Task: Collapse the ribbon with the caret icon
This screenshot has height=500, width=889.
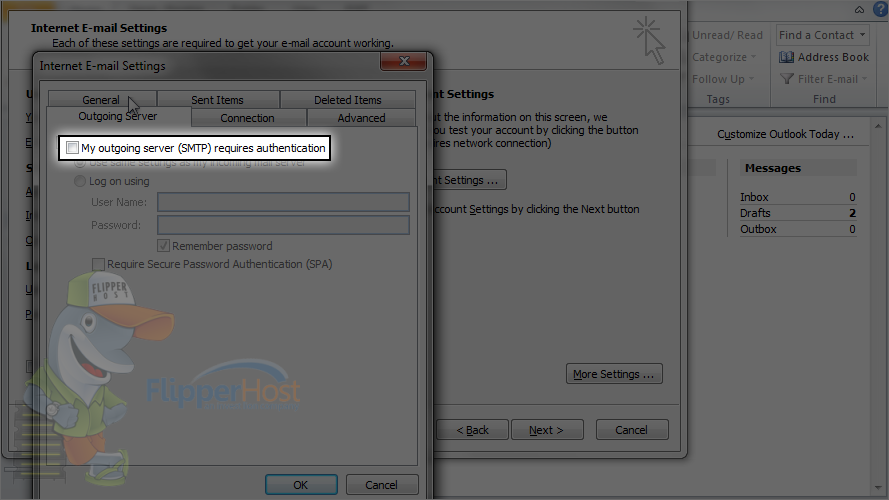Action: coord(860,10)
